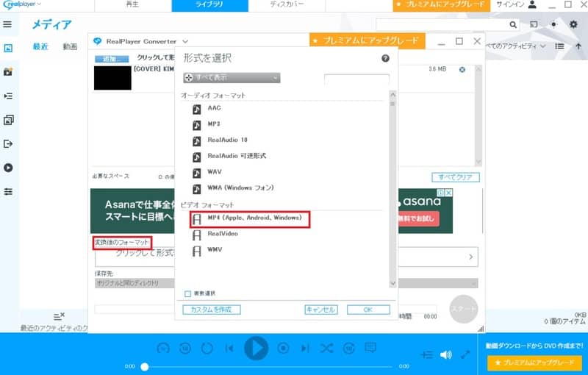Toggle the brightness theme icon
This screenshot has height=375, width=588.
point(553,25)
